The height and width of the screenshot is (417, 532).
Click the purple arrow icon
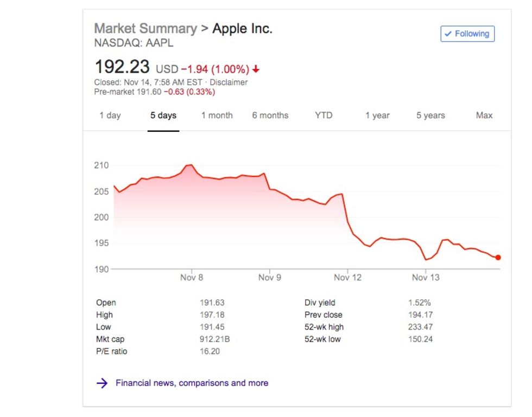click(x=102, y=383)
